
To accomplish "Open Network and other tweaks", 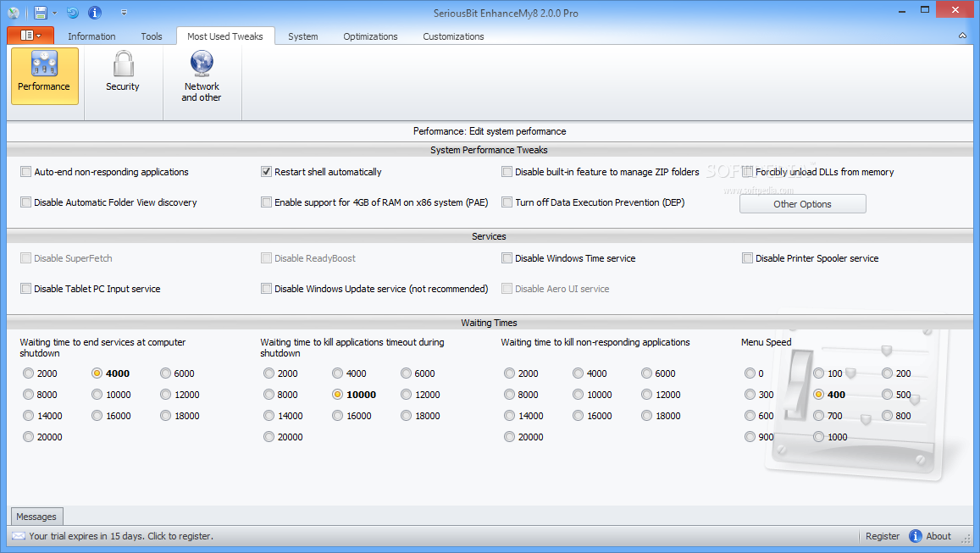I will point(202,75).
